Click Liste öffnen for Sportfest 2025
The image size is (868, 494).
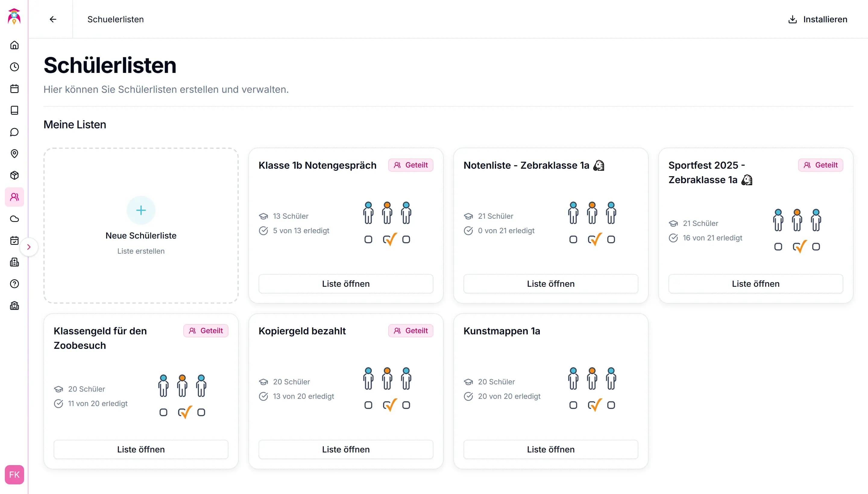pyautogui.click(x=755, y=284)
